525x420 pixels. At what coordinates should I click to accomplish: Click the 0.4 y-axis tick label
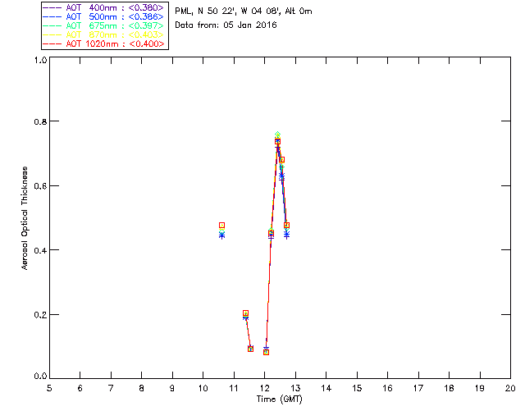click(40, 250)
